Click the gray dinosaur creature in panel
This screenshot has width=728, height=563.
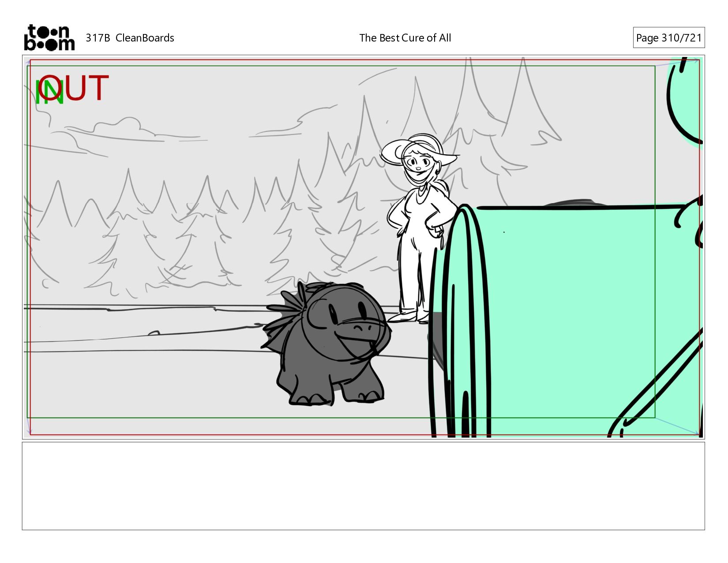click(x=326, y=343)
